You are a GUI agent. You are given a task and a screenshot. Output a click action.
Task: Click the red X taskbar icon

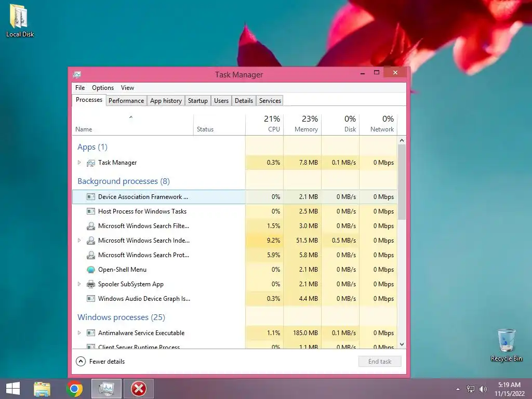click(139, 389)
